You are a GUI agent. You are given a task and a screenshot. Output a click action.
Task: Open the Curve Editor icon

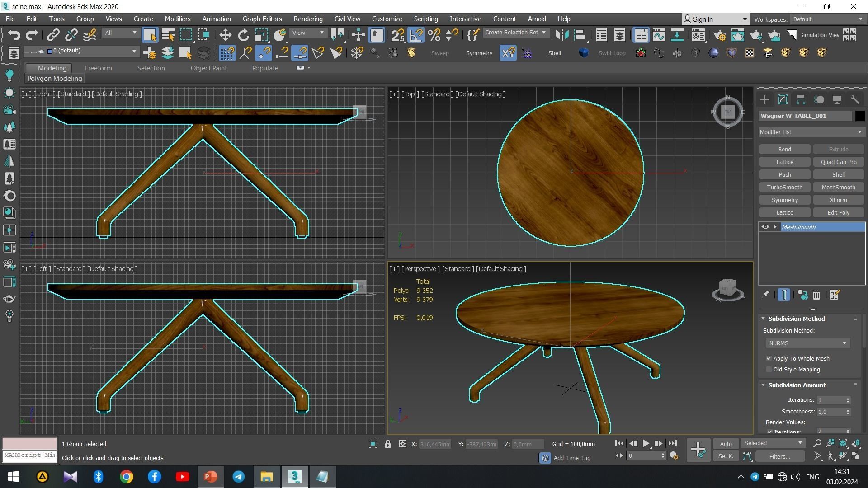pos(659,35)
